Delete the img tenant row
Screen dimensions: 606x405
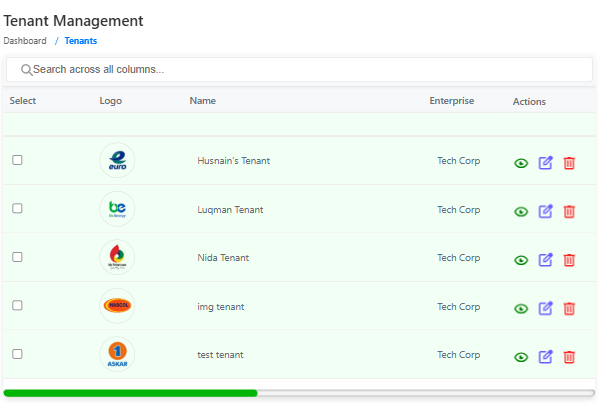(569, 308)
